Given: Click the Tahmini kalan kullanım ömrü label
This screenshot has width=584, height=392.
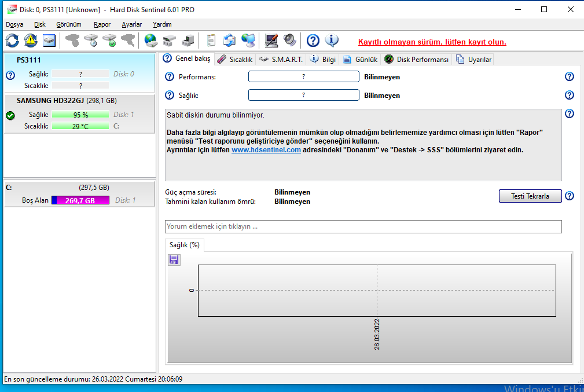Looking at the screenshot, I should [x=211, y=202].
